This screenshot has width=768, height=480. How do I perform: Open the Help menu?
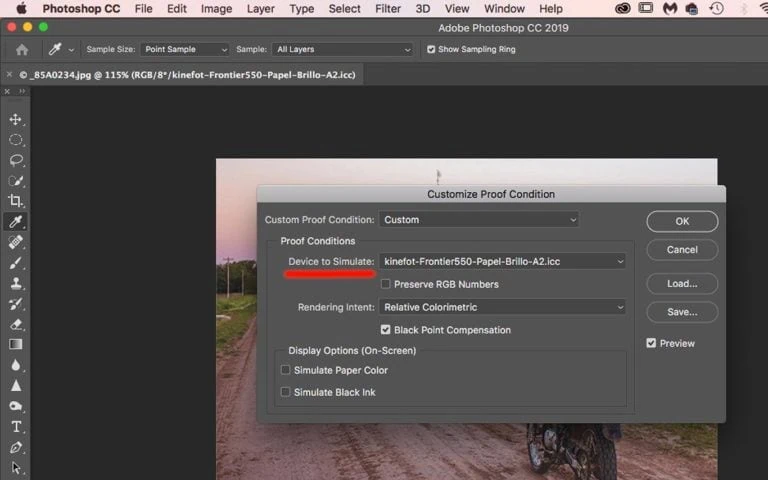551,9
